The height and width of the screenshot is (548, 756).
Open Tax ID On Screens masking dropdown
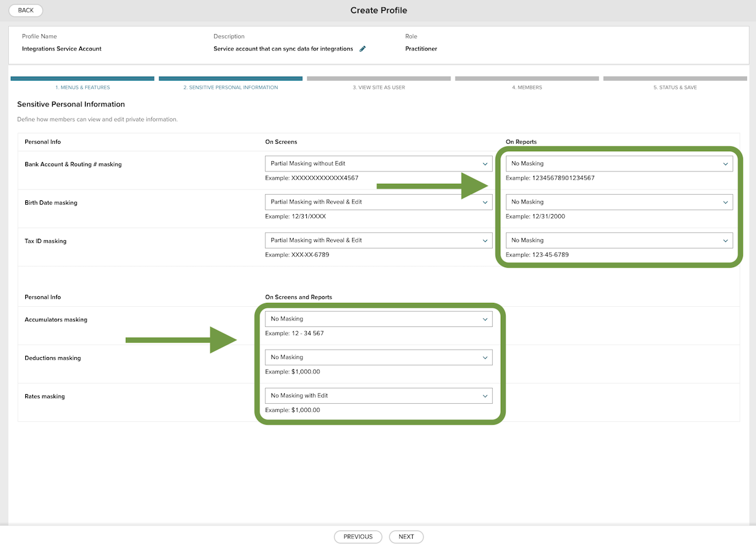pos(378,241)
